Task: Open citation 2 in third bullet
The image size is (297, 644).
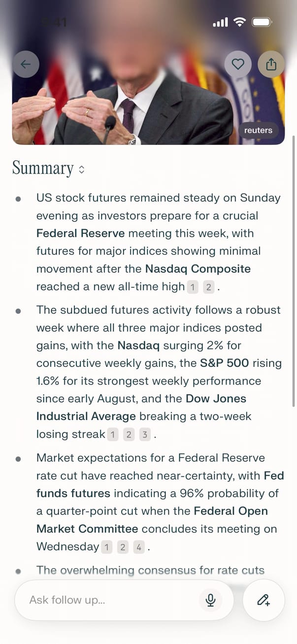Action: [x=123, y=547]
